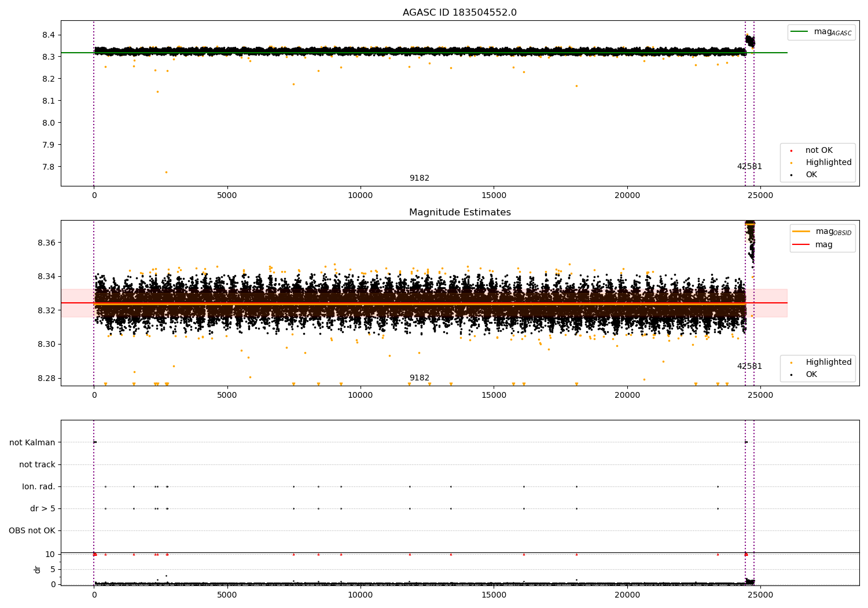This screenshot has height=608, width=868.
Task: Click the rotated 'dr' y-axis label
Action: 38,569
